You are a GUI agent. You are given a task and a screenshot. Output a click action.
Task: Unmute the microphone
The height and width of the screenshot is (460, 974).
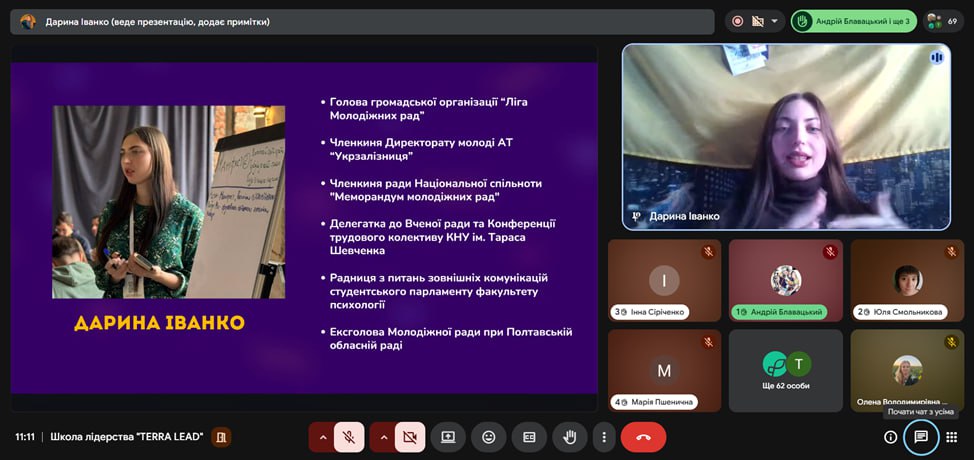click(349, 437)
